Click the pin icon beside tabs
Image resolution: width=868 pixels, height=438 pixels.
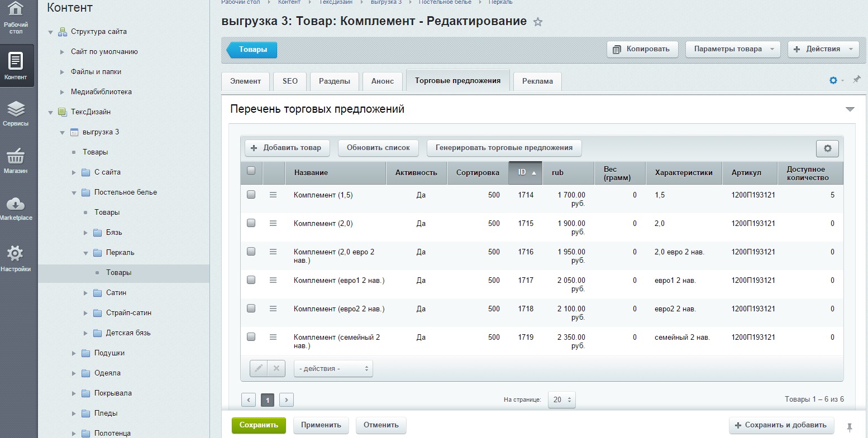coord(856,80)
